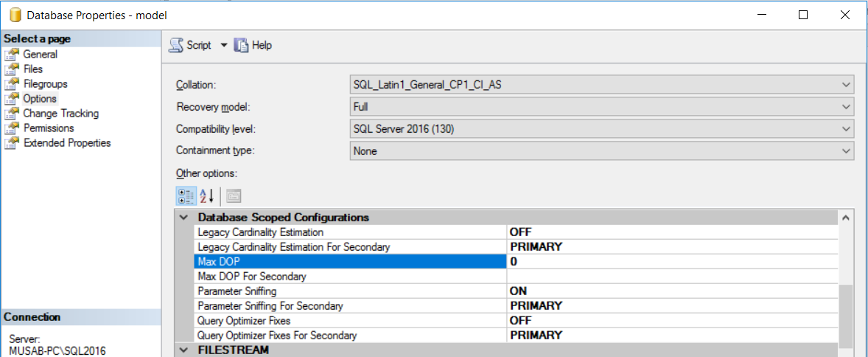Screen dimensions: 868x357
Task: Click the icon beside the Files page
Action: [12, 69]
